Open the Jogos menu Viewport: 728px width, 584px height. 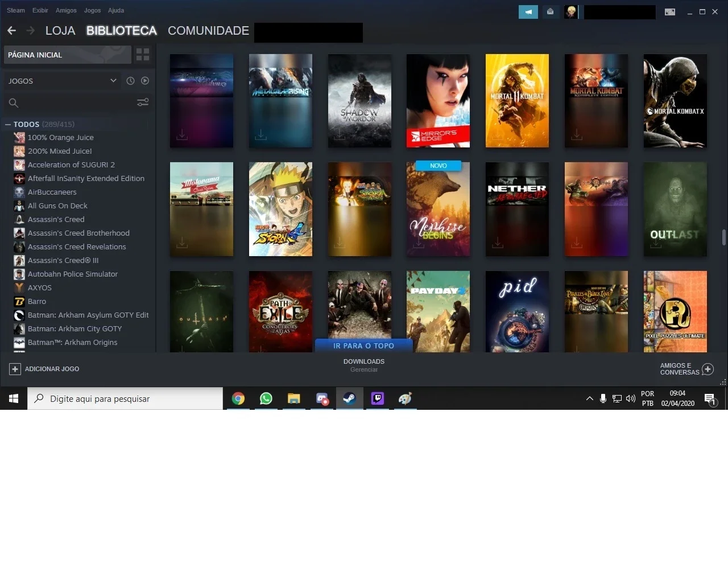[x=92, y=10]
